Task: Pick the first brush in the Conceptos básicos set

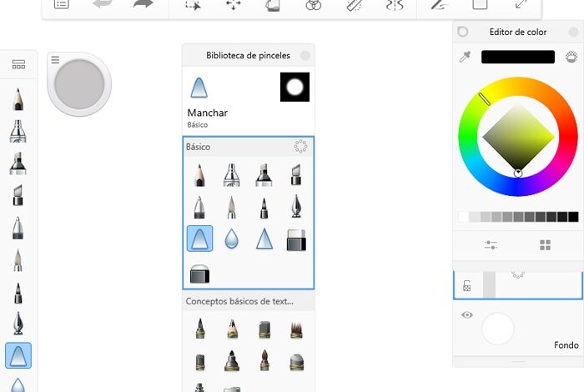Action: [x=200, y=329]
